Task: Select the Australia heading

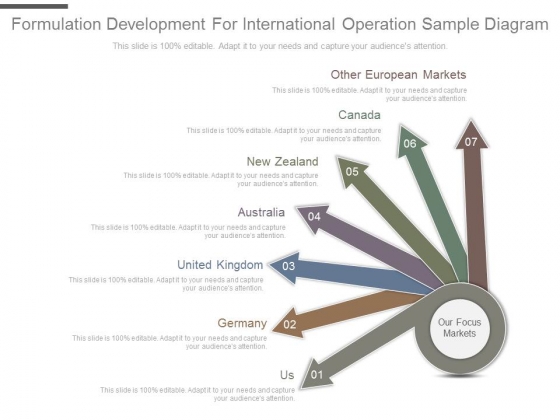Action: (x=261, y=212)
